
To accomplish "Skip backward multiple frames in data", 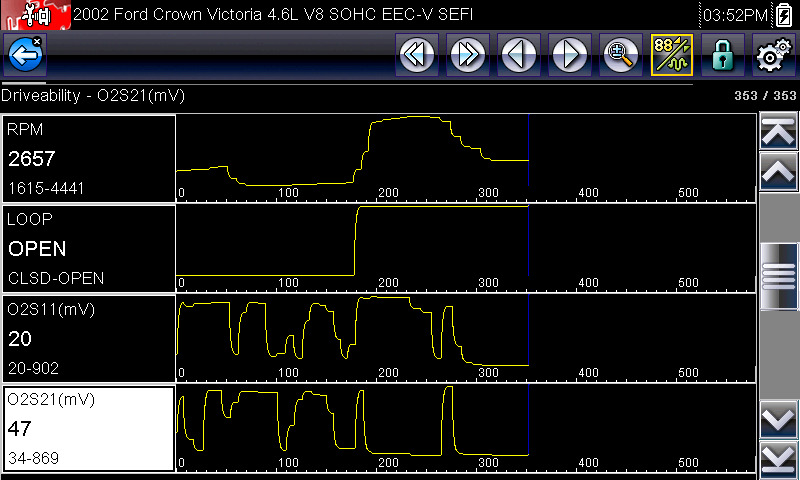I will point(416,56).
